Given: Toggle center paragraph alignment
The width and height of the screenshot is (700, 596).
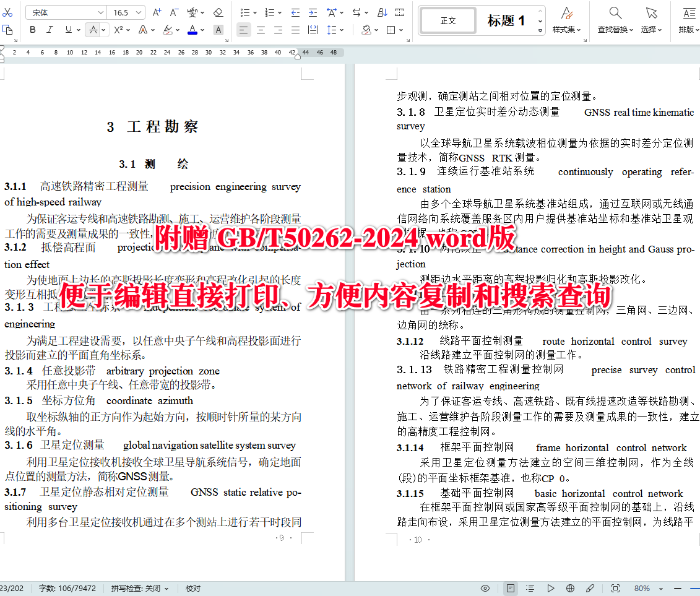Looking at the screenshot, I should pyautogui.click(x=261, y=29).
